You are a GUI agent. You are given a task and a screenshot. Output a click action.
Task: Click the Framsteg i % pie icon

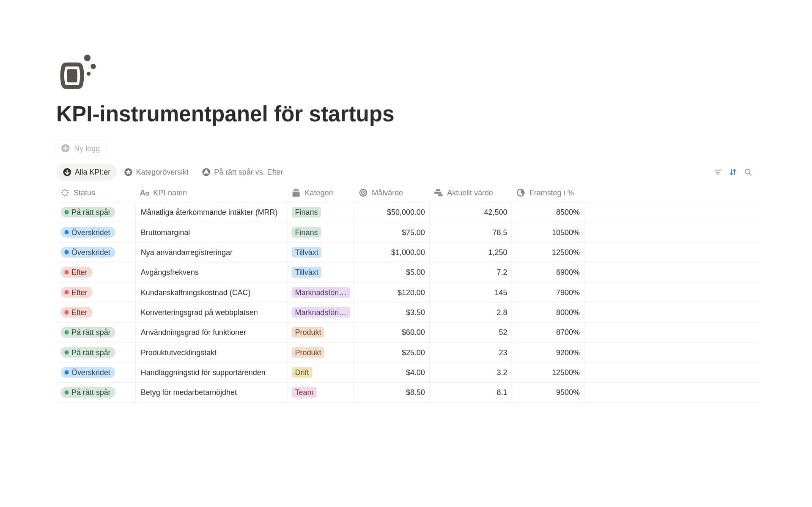pos(521,193)
